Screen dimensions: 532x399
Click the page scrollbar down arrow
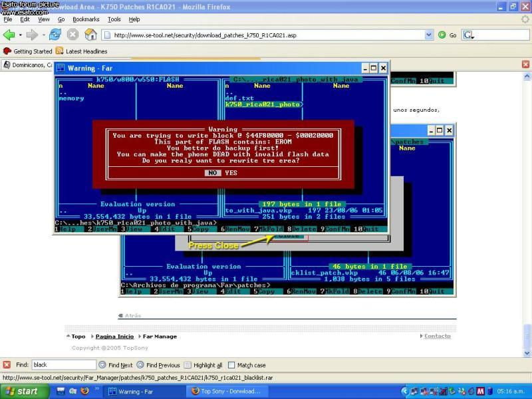[527, 352]
